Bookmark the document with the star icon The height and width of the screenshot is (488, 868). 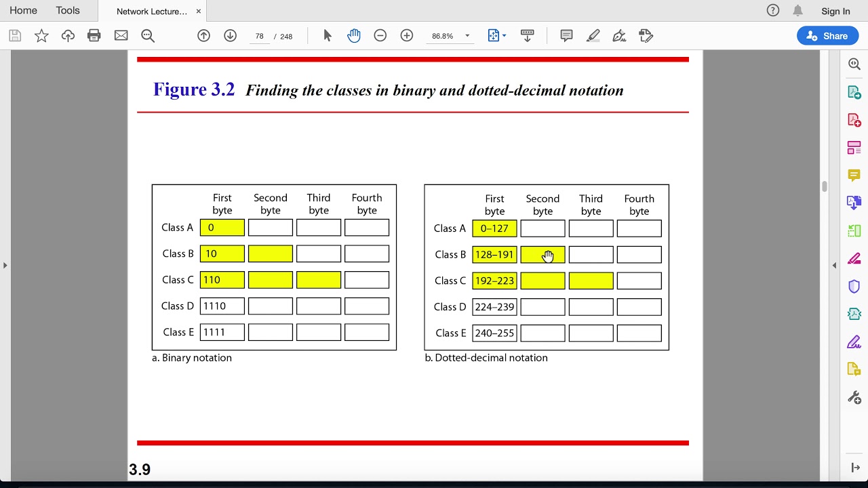(41, 36)
